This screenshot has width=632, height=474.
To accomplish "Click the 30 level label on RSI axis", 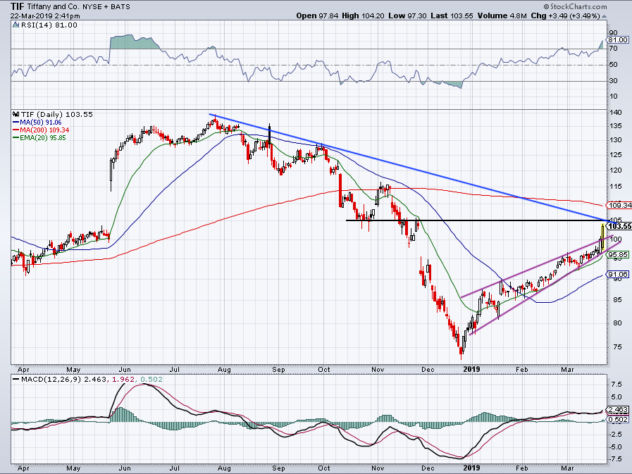I will 613,81.
